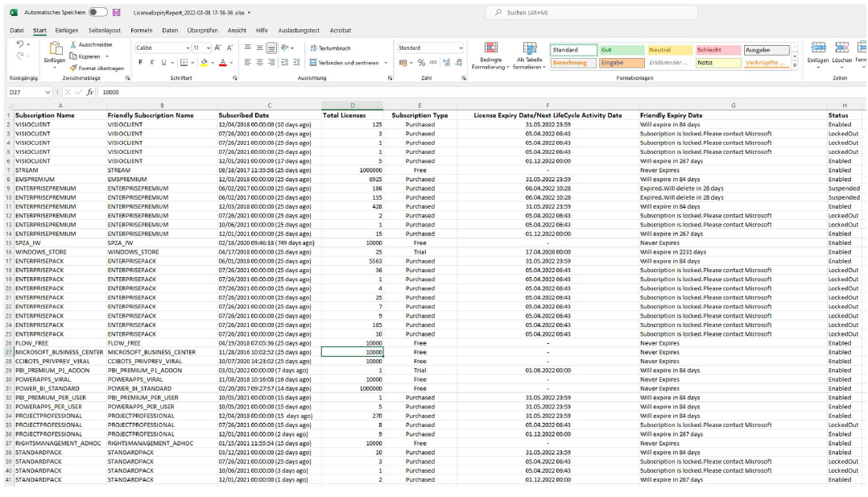Image resolution: width=868 pixels, height=497 pixels.
Task: Apply the Berechnung cell style
Action: [x=573, y=63]
